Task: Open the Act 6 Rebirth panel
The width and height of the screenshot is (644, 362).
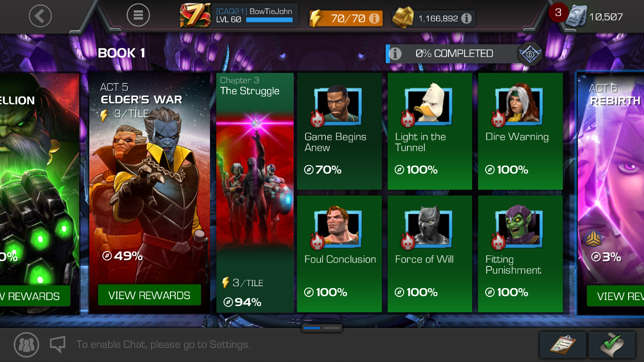Action: click(x=611, y=193)
